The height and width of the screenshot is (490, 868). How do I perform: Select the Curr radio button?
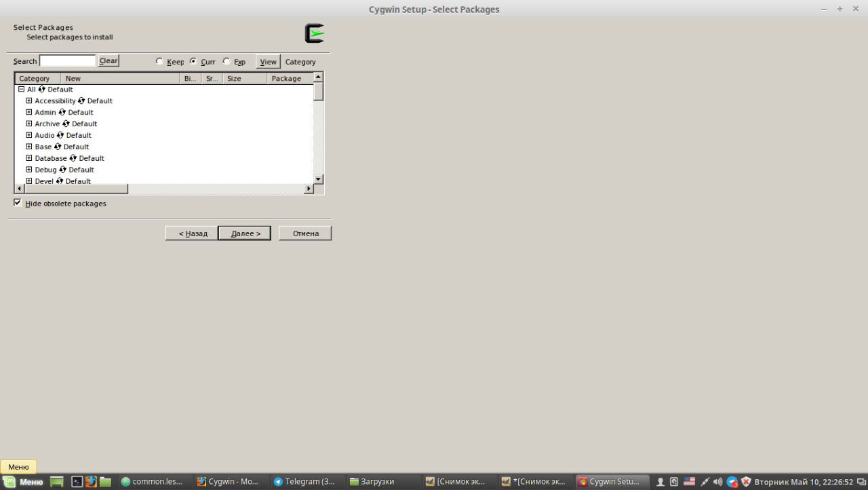pos(193,61)
